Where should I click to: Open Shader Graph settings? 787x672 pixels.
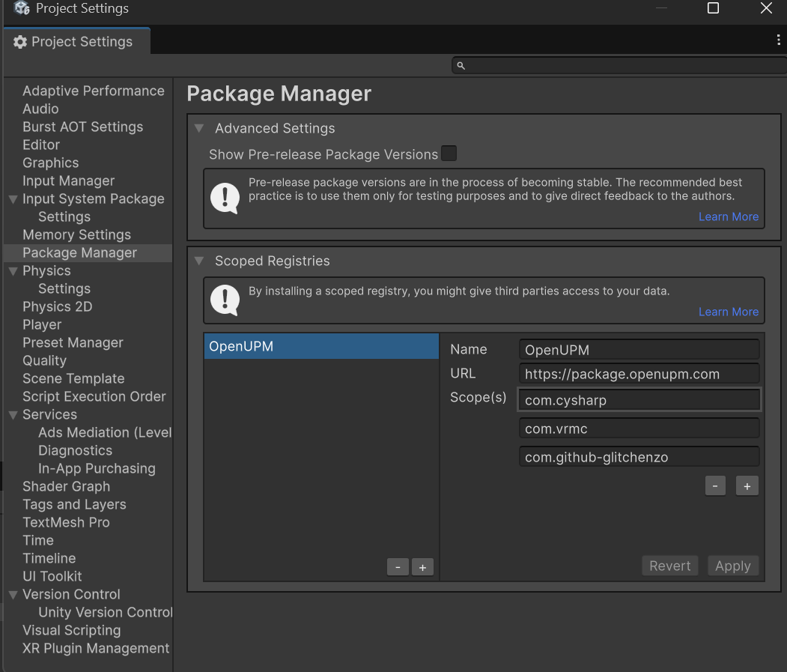pos(66,487)
